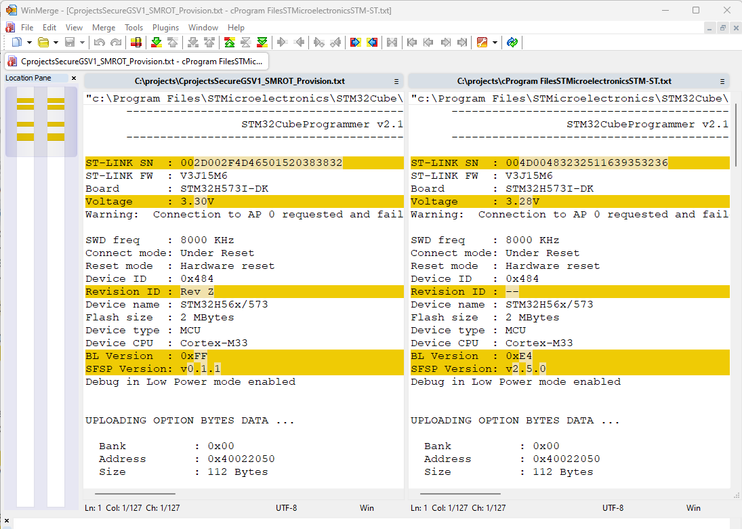Click the Next Conflict toolbar icon
Viewport: 742px width, 529px height.
click(x=193, y=43)
